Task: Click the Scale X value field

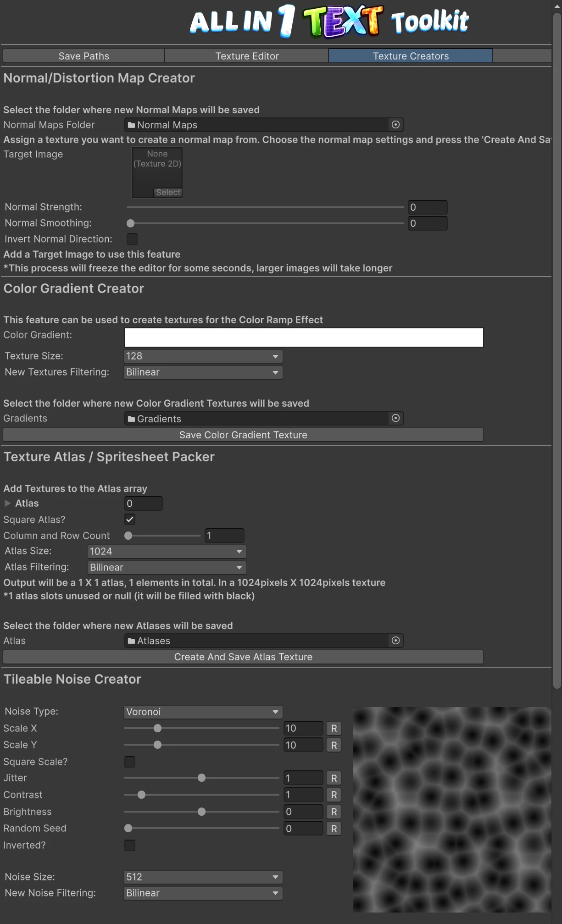Action: coord(303,728)
